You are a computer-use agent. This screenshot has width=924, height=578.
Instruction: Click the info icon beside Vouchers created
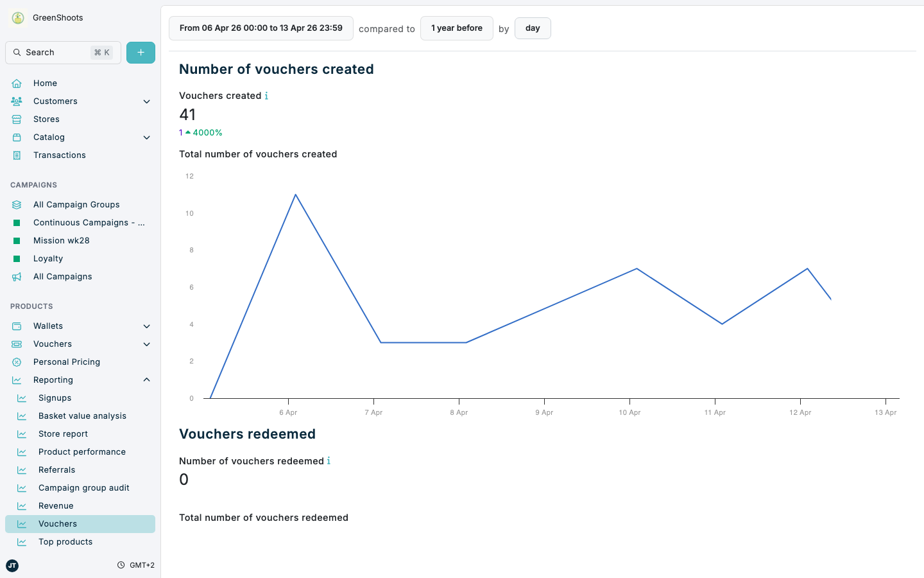pyautogui.click(x=267, y=95)
